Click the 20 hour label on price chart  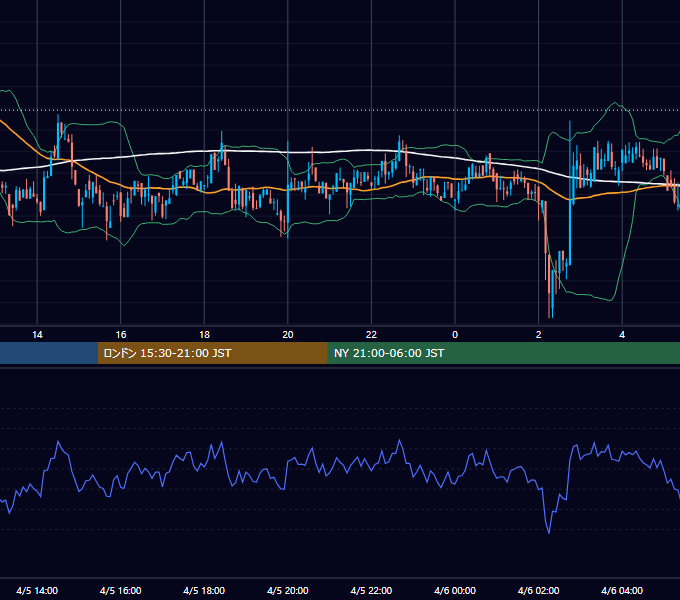coord(288,335)
